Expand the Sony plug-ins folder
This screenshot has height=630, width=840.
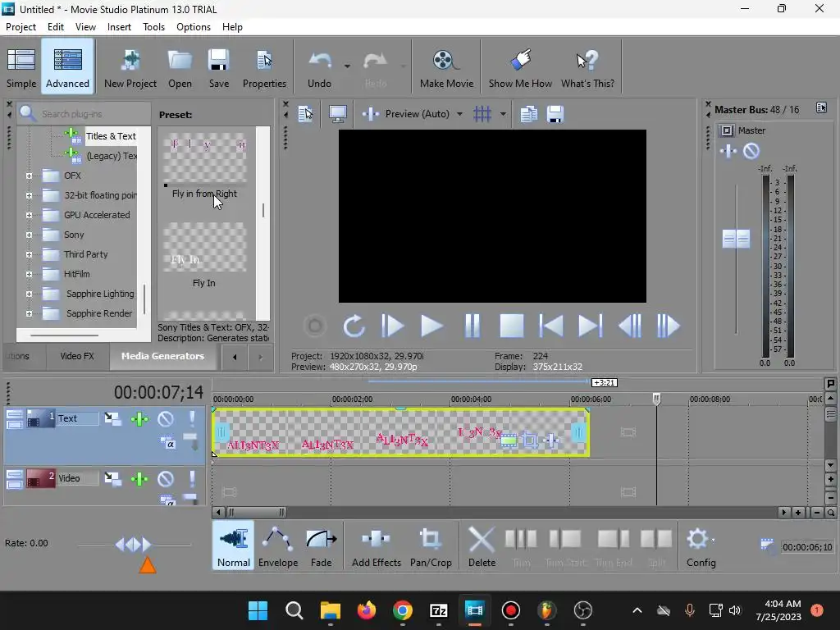pyautogui.click(x=29, y=235)
